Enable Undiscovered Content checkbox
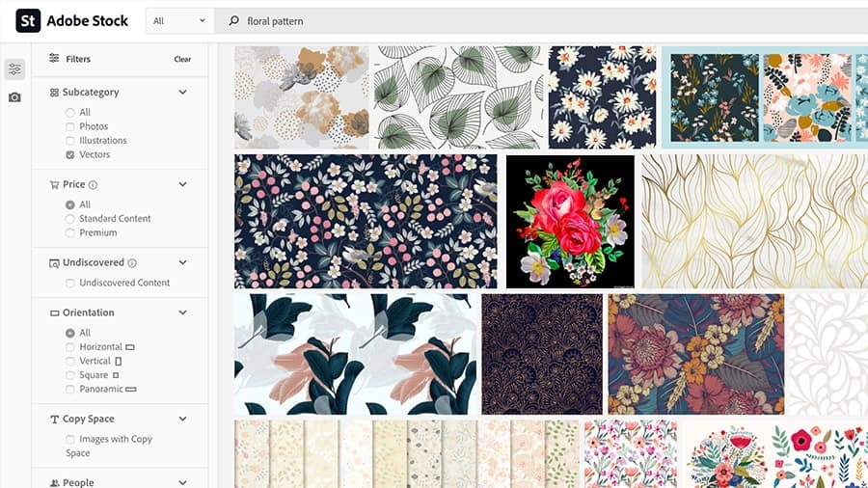This screenshot has width=868, height=488. (69, 284)
